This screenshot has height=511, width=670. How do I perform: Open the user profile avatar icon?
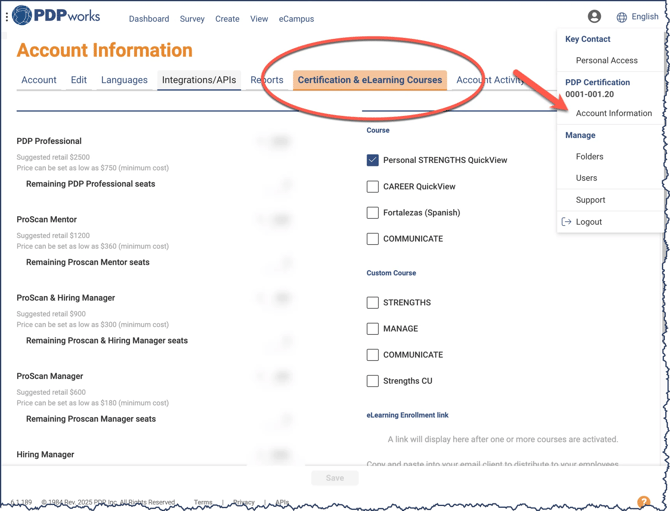tap(594, 17)
